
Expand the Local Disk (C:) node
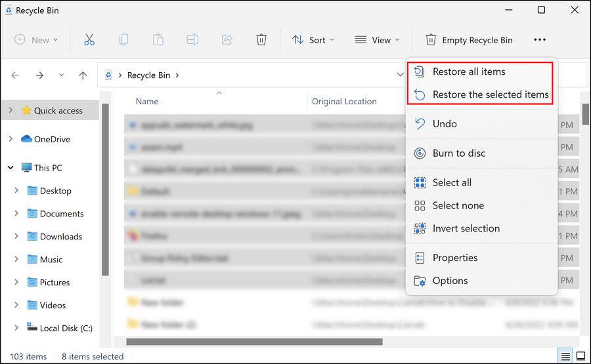coord(16,328)
